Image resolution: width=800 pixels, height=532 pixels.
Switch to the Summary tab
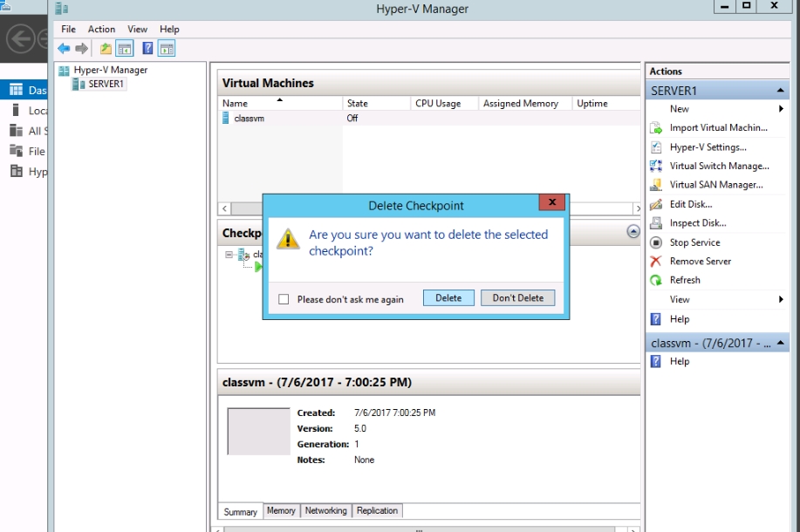point(240,512)
